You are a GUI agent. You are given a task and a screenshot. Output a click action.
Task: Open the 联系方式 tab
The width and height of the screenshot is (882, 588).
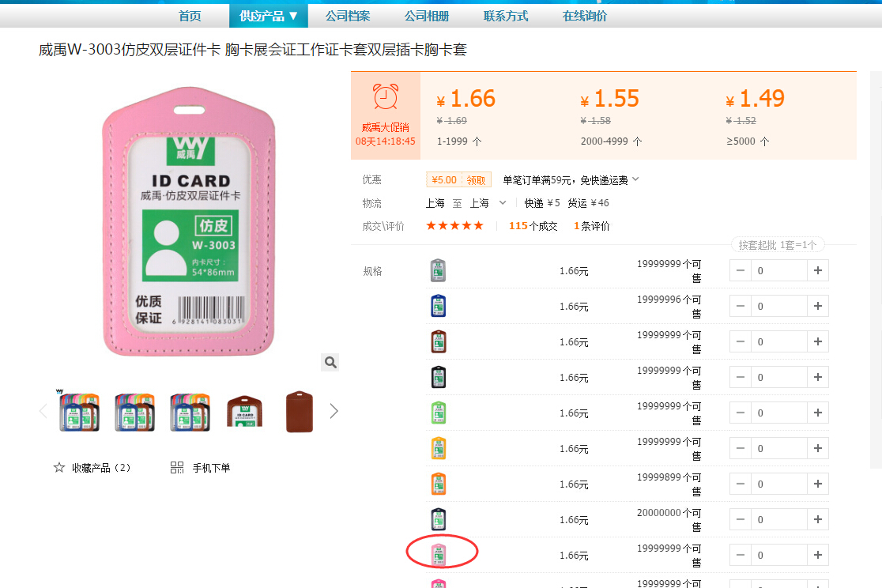[506, 16]
